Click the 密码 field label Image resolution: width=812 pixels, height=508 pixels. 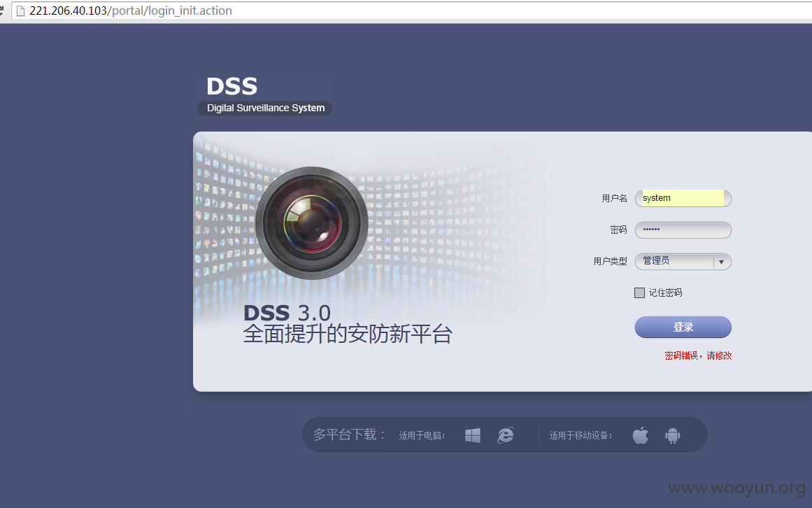618,230
